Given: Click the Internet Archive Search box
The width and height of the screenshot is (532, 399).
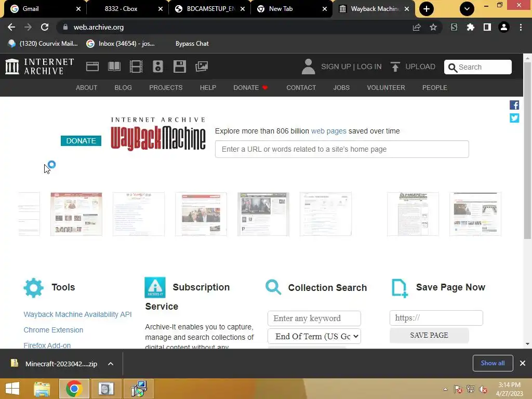Looking at the screenshot, I should coord(478,67).
